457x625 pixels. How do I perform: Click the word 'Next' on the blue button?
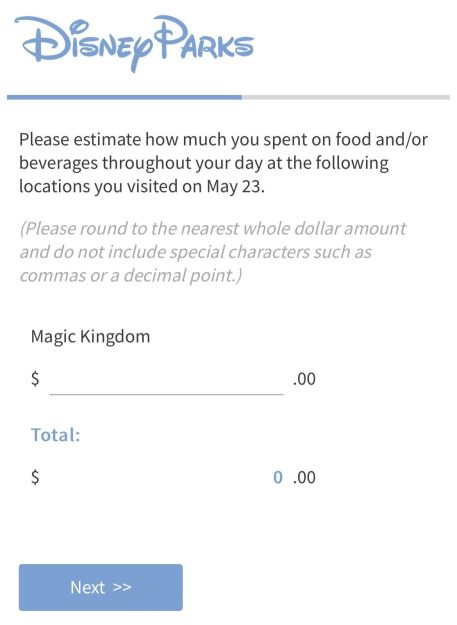pyautogui.click(x=88, y=587)
